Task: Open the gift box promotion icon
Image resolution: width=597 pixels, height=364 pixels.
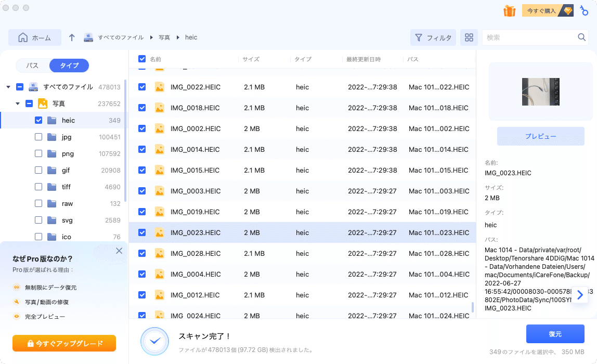Action: click(509, 11)
